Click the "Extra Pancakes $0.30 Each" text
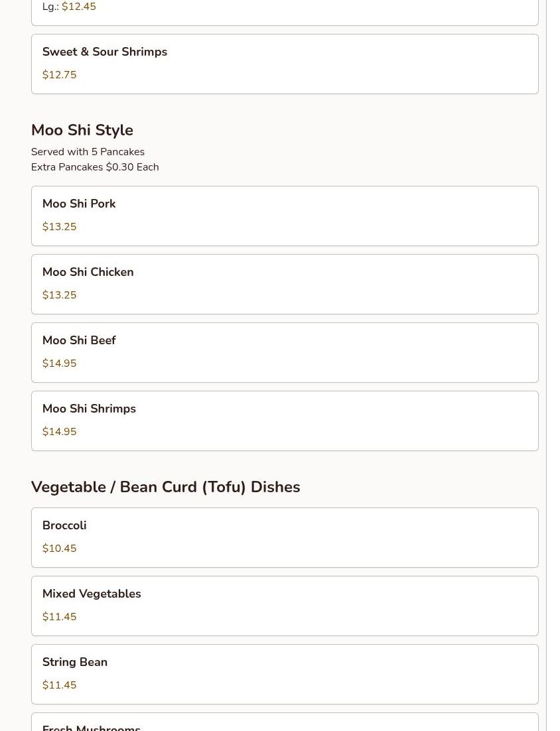This screenshot has height=731, width=560. pos(95,167)
